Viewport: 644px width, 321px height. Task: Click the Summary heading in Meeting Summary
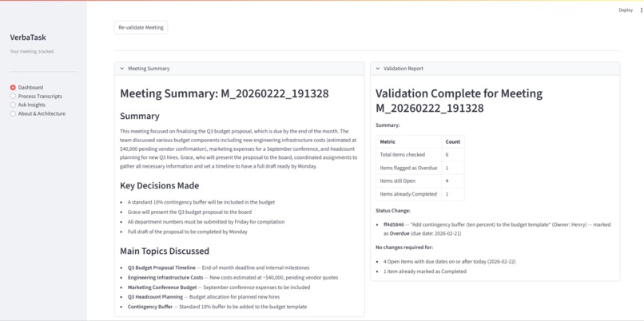coord(140,116)
